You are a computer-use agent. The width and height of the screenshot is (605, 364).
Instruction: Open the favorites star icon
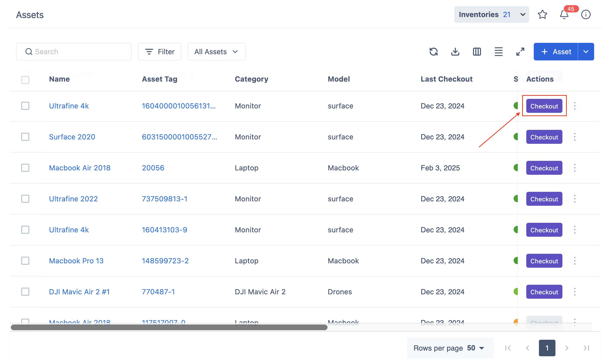point(542,14)
